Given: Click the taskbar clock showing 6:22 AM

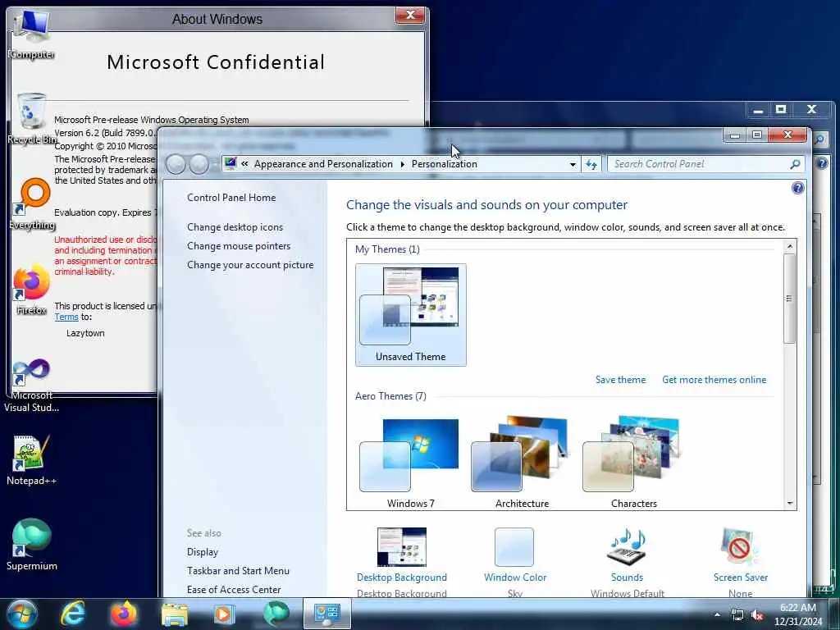Looking at the screenshot, I should [798, 614].
